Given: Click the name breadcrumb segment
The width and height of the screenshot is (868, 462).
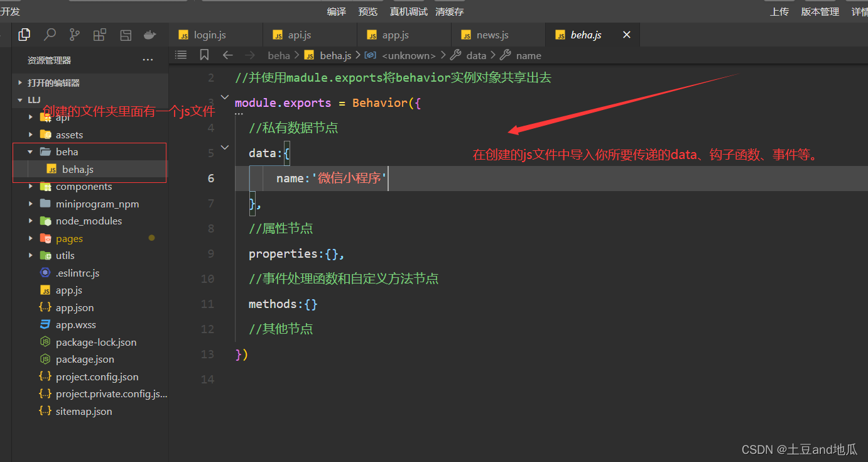Looking at the screenshot, I should (x=521, y=55).
